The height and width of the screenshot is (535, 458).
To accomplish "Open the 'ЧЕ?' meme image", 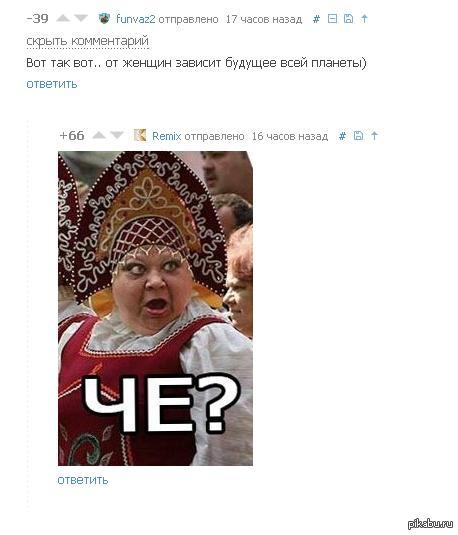I will coord(155,308).
